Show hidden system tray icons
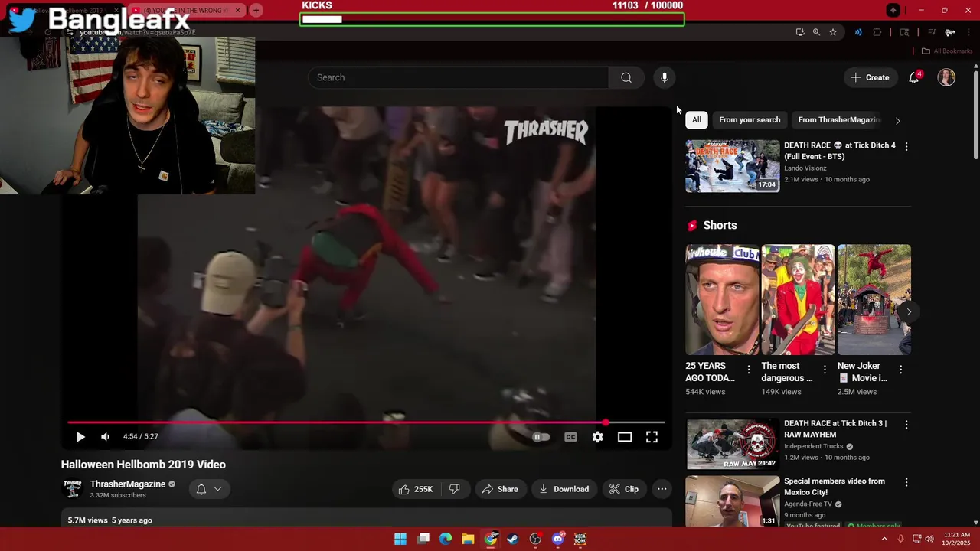Viewport: 980px width, 551px height. click(884, 540)
